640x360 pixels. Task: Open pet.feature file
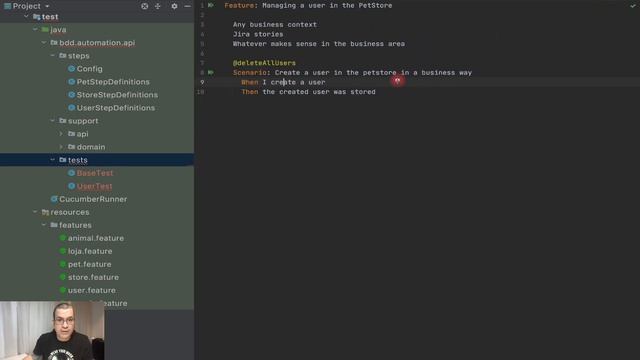(89, 264)
